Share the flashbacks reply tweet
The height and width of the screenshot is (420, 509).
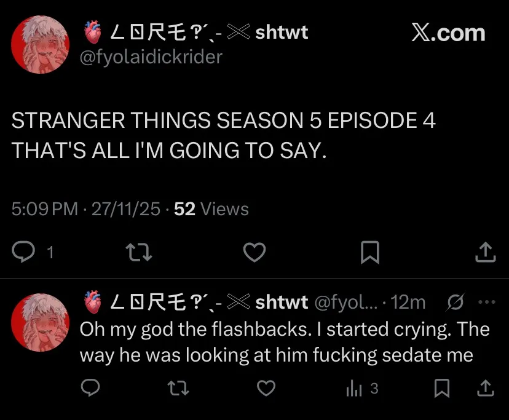485,387
